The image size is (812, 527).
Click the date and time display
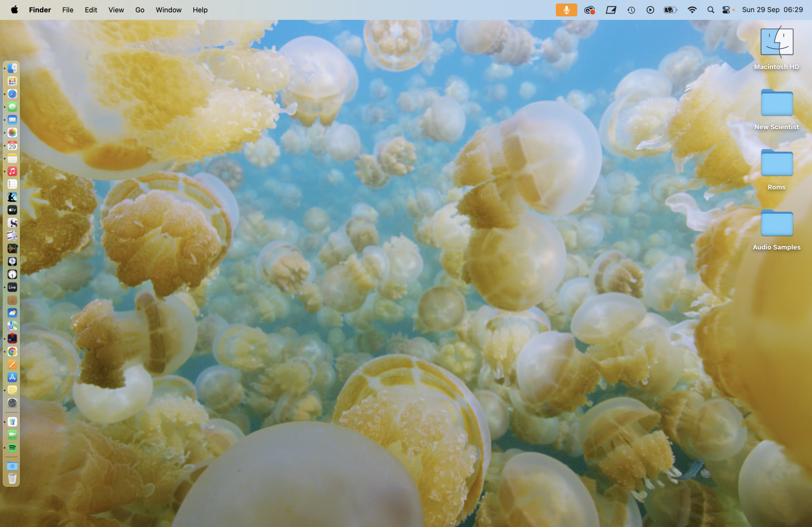pos(772,10)
